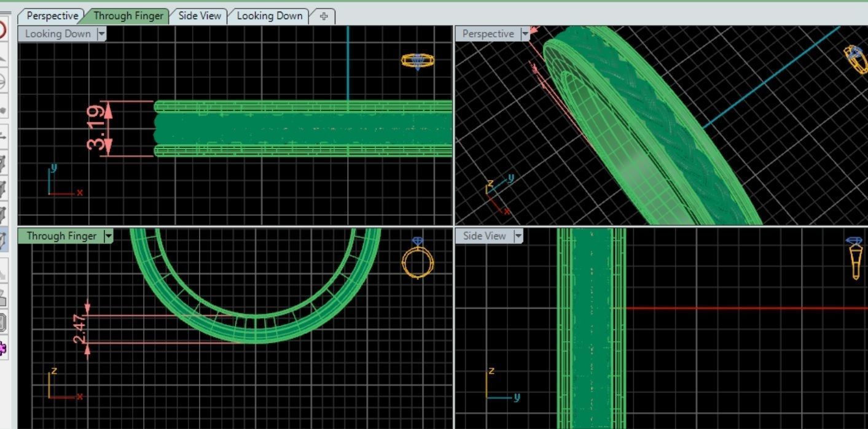Activate the Side View viewport title

485,236
